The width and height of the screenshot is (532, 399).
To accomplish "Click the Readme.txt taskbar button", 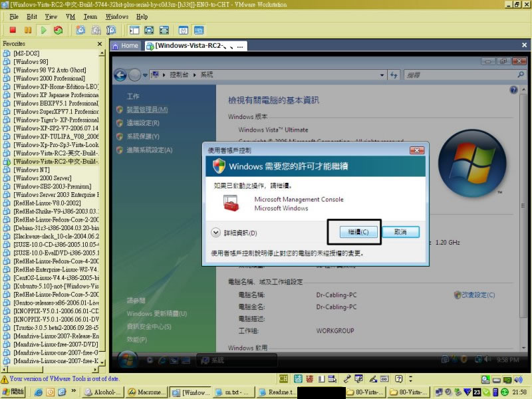I will [277, 392].
